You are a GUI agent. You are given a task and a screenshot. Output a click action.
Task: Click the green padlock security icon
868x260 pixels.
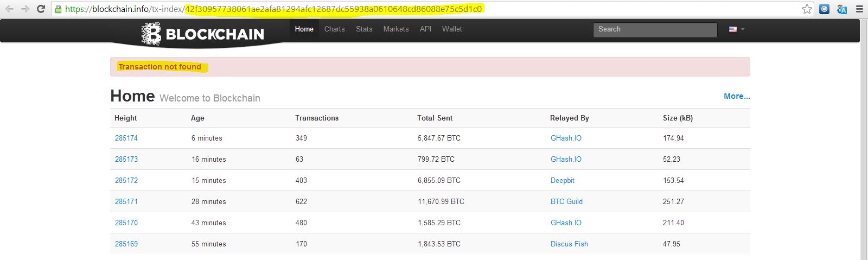point(59,9)
